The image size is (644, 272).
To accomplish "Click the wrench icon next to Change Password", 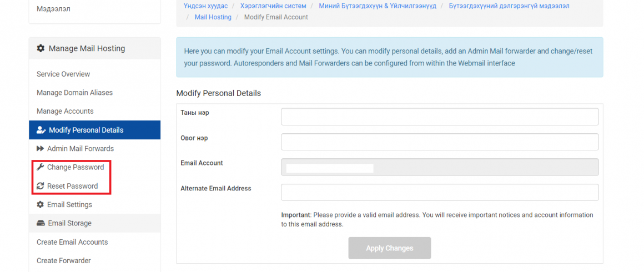I will click(40, 167).
